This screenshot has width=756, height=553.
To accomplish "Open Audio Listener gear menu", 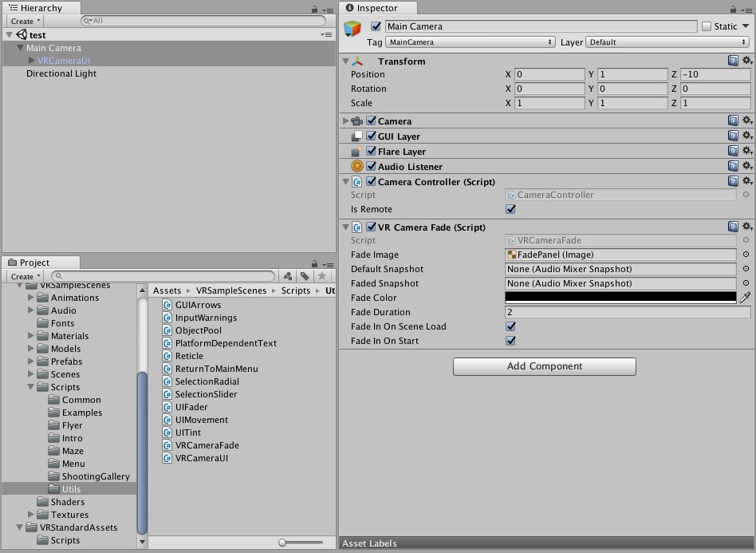I will coord(747,166).
